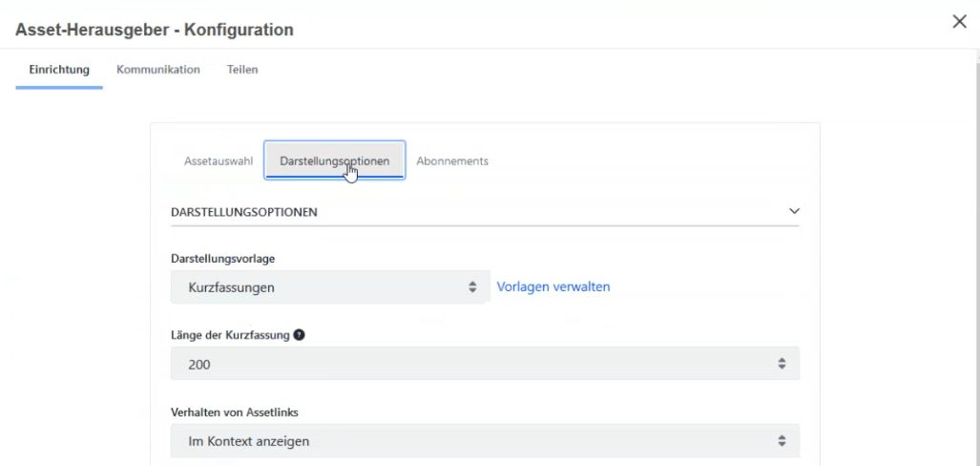Open the Verhalten von Assetlinks dropdown
Image resolution: width=980 pixels, height=466 pixels.
(x=485, y=441)
